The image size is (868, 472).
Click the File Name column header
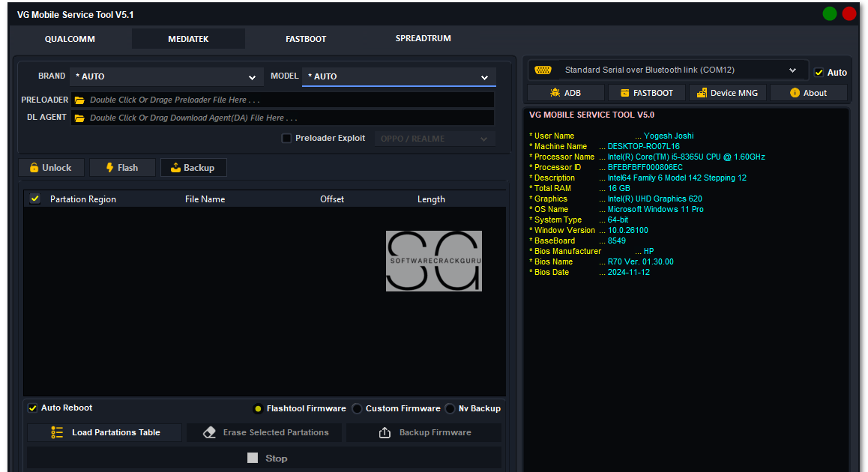click(x=205, y=199)
